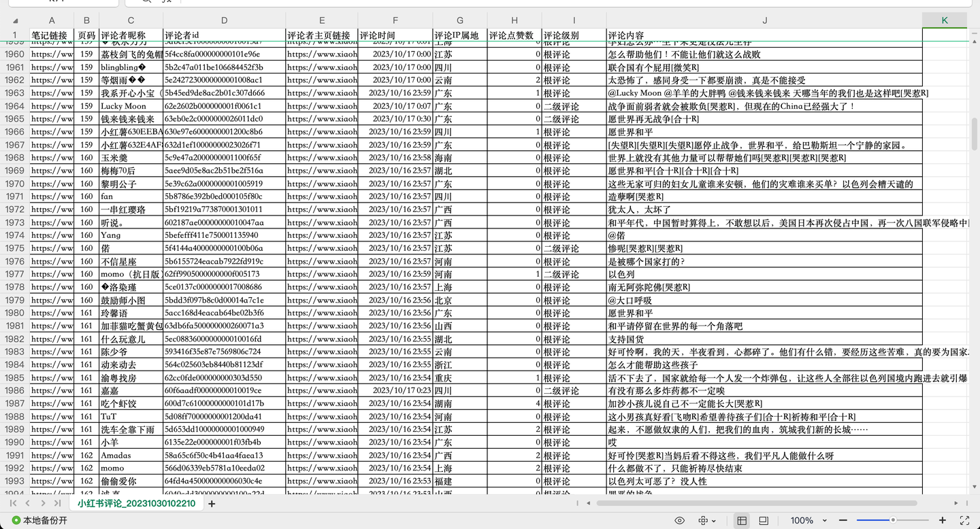Select note link cell in row 1980
The height and width of the screenshot is (529, 980).
point(52,313)
